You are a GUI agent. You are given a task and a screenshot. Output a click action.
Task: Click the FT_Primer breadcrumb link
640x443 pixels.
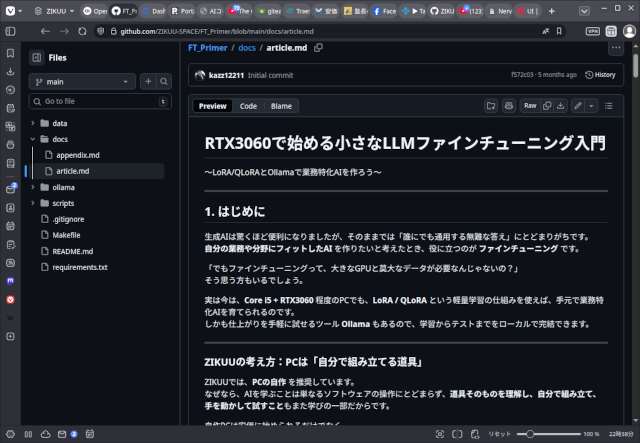click(206, 48)
